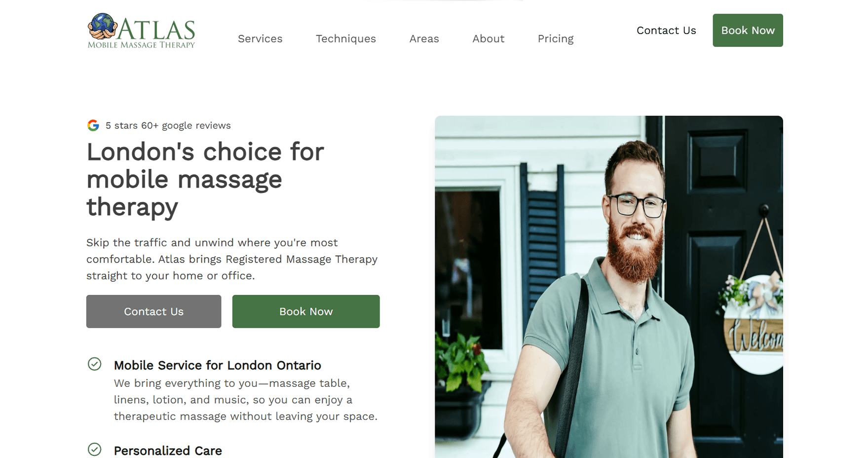The width and height of the screenshot is (868, 458).
Task: Click the checkmark icon beside Mobile Service
Action: [95, 364]
